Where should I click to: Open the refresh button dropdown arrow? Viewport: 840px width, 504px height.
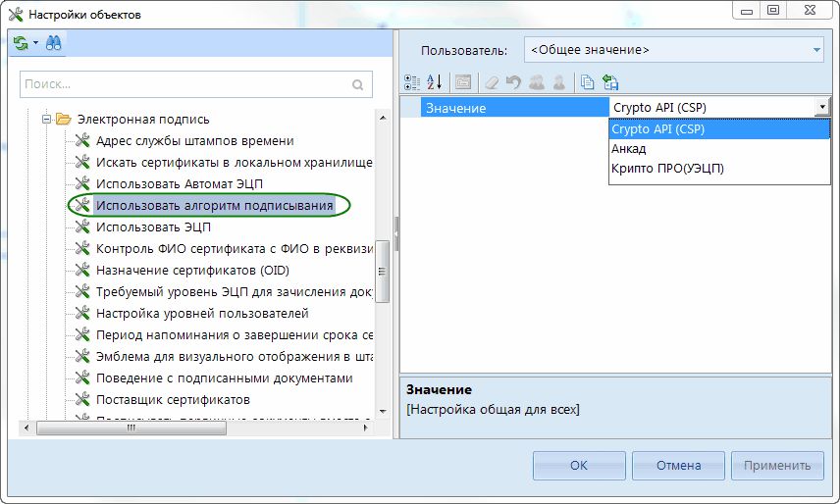36,44
